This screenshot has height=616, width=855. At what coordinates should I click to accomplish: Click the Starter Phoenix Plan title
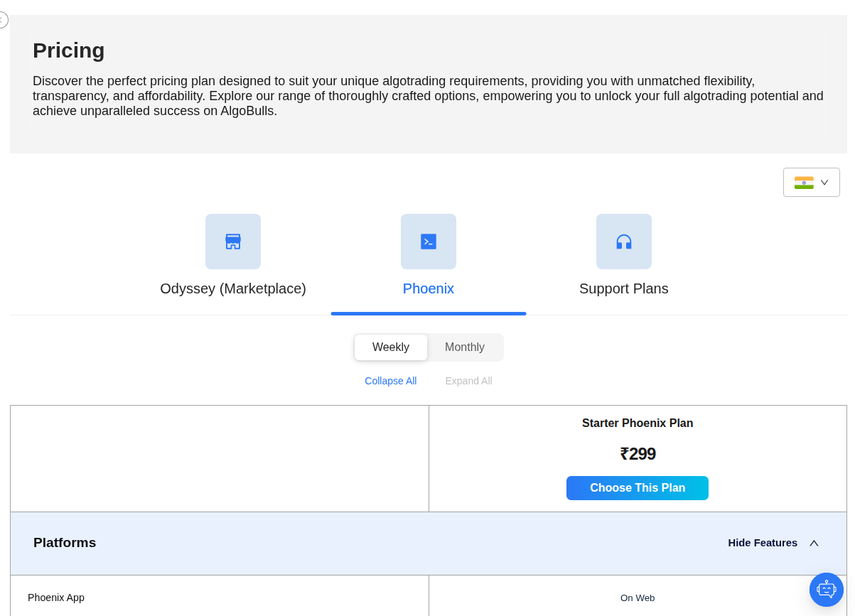[x=638, y=423]
